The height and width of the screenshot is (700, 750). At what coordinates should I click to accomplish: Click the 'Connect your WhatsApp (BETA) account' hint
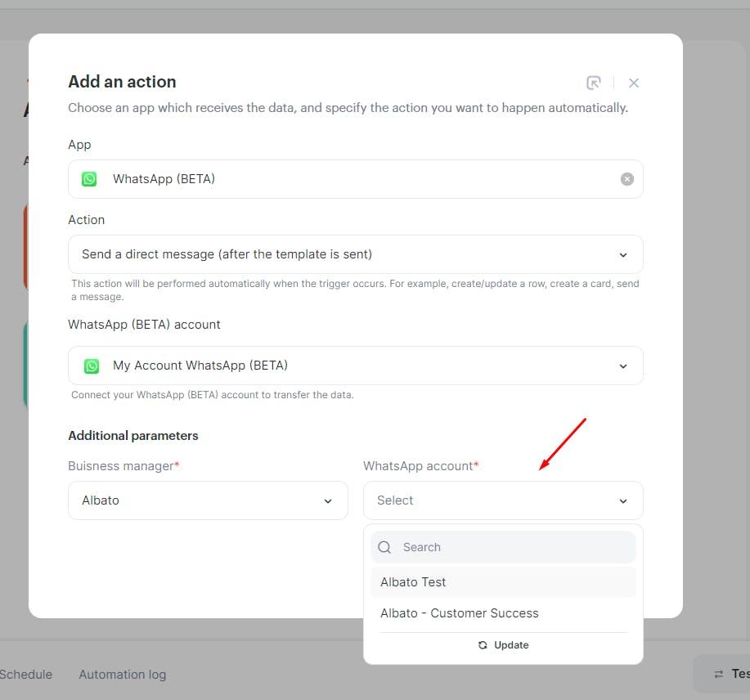click(x=213, y=395)
